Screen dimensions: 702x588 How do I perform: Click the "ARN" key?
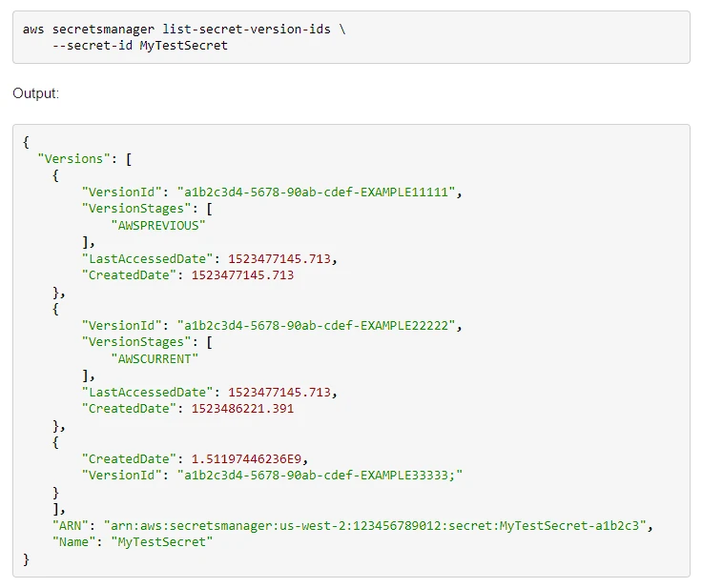pyautogui.click(x=71, y=525)
